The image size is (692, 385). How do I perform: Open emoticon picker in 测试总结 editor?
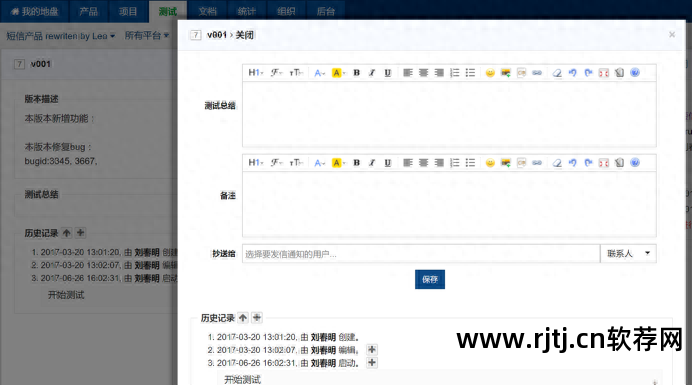[490, 73]
